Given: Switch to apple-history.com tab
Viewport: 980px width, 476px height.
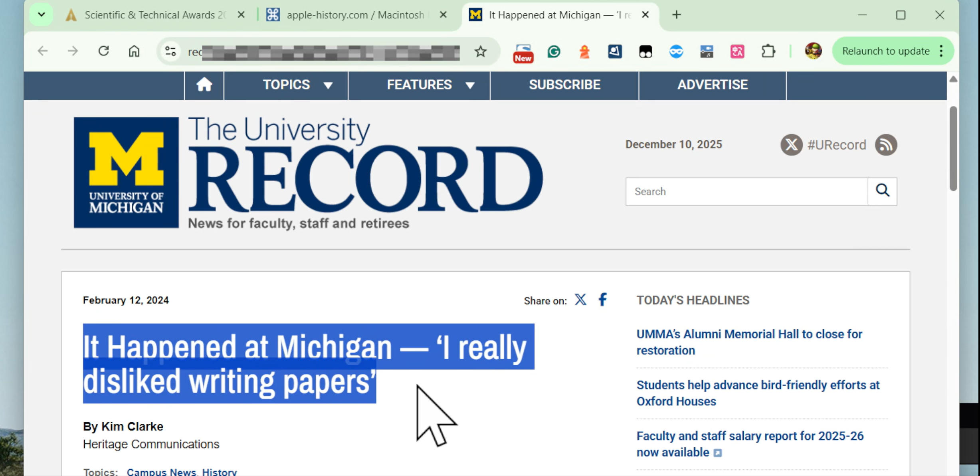Looking at the screenshot, I should point(354,15).
